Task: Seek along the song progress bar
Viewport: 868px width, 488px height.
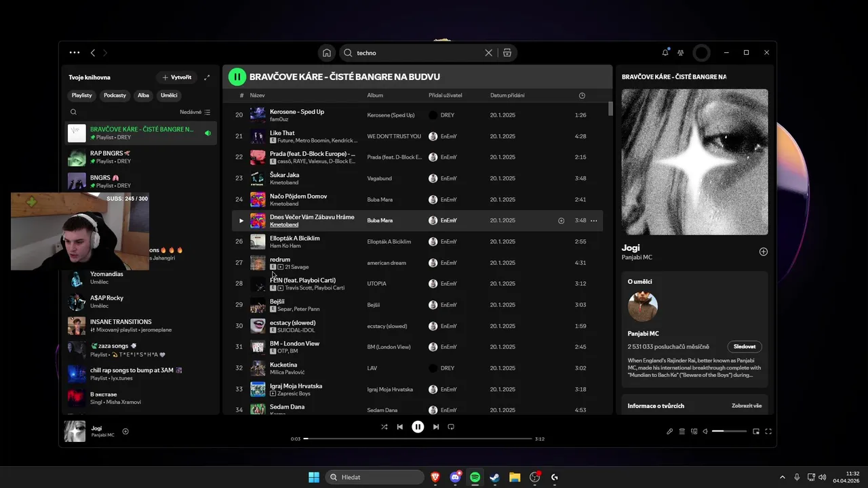Action: (418, 439)
